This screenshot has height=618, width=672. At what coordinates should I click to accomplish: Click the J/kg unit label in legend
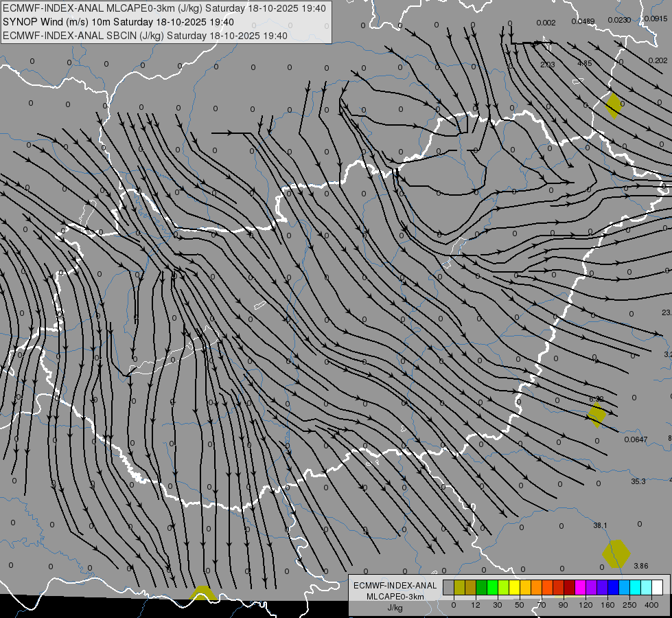395,608
